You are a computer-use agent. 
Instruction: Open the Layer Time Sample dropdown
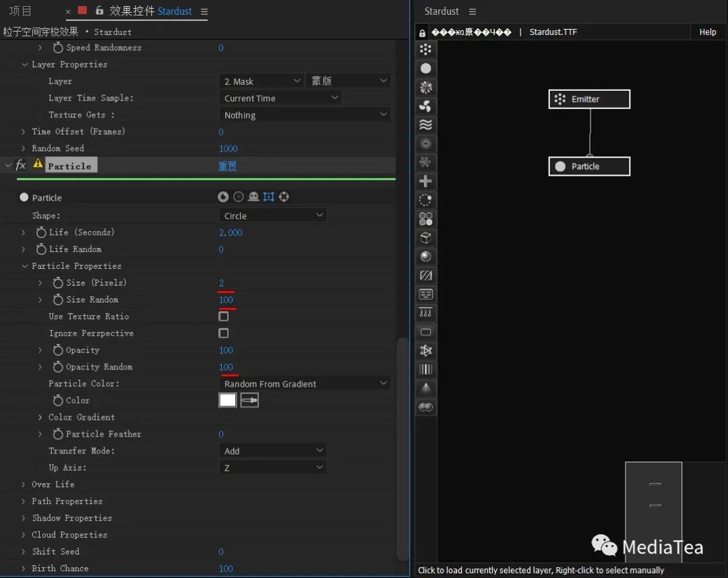280,98
